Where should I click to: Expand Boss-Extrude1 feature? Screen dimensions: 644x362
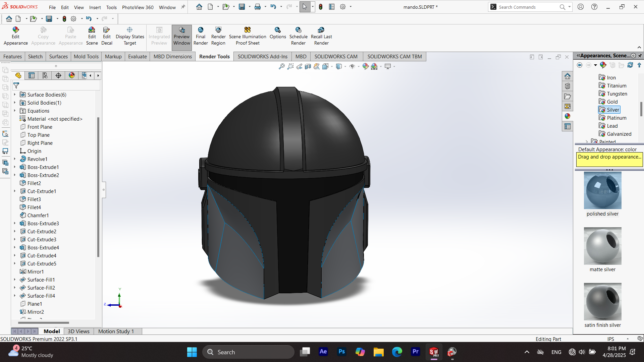point(15,167)
